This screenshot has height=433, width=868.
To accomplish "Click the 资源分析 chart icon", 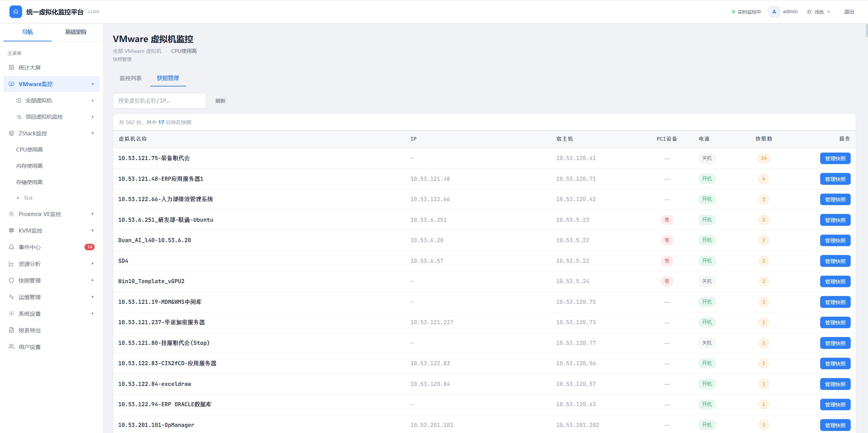I will click(x=11, y=264).
